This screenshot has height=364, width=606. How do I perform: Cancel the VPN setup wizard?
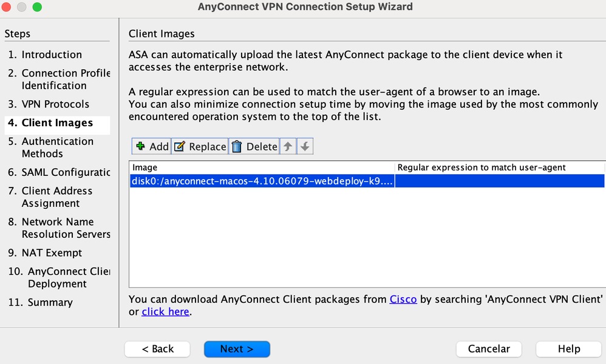click(x=489, y=349)
